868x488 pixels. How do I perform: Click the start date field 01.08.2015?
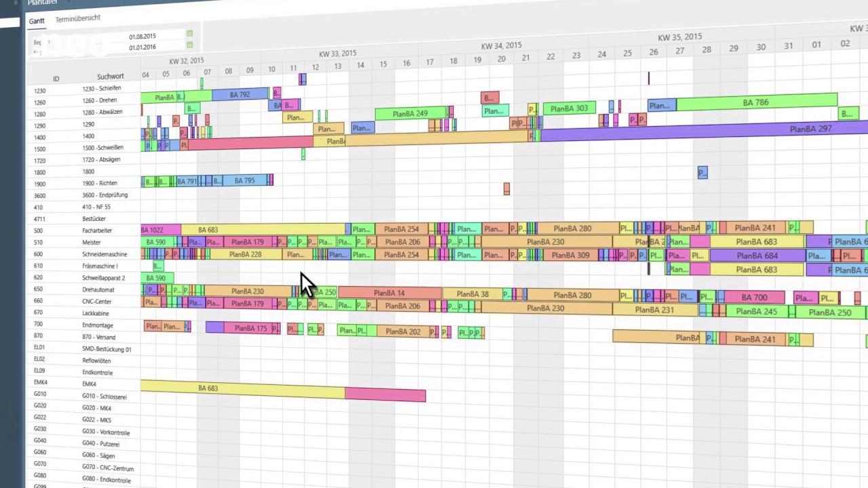[x=142, y=37]
